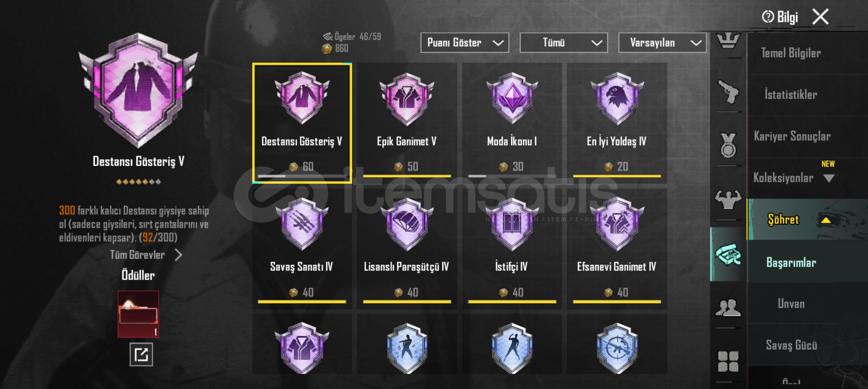Viewport: 868px width, 389px height.
Task: Open the Varsayılan sort dropdown
Action: point(663,43)
